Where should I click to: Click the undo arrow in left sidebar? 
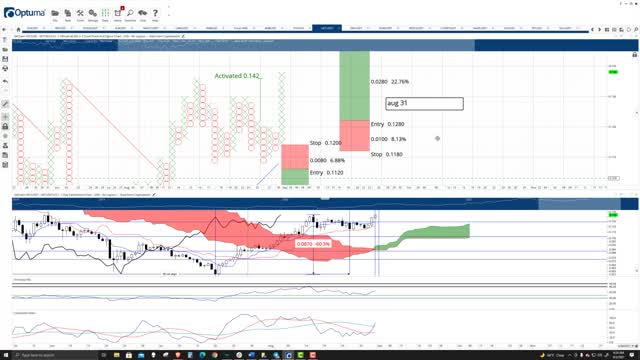[5, 81]
